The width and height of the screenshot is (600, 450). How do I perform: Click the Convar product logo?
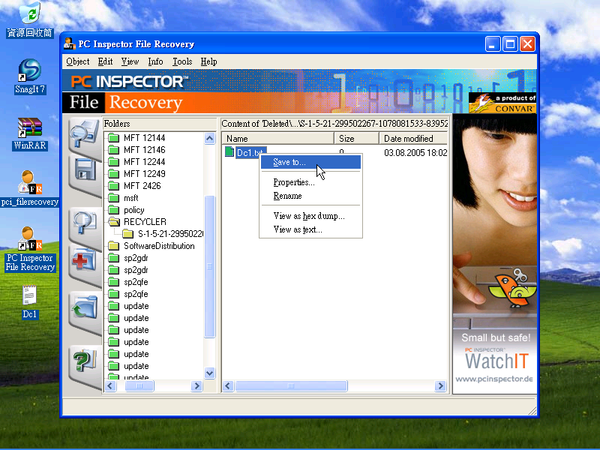coord(502,103)
